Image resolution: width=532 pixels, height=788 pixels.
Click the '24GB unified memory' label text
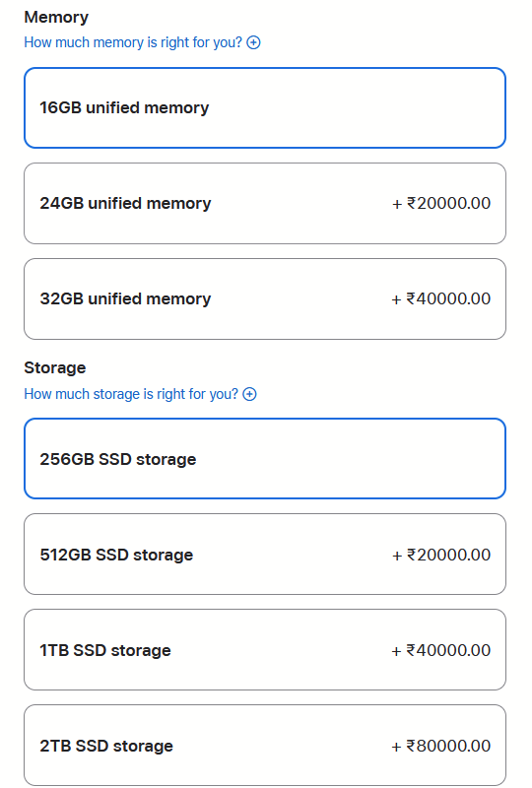coord(126,204)
